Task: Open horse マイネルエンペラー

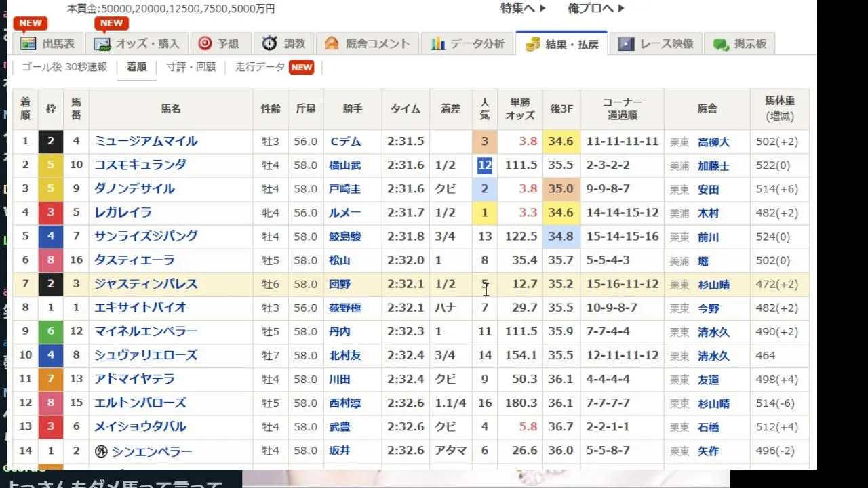Action: pos(146,331)
